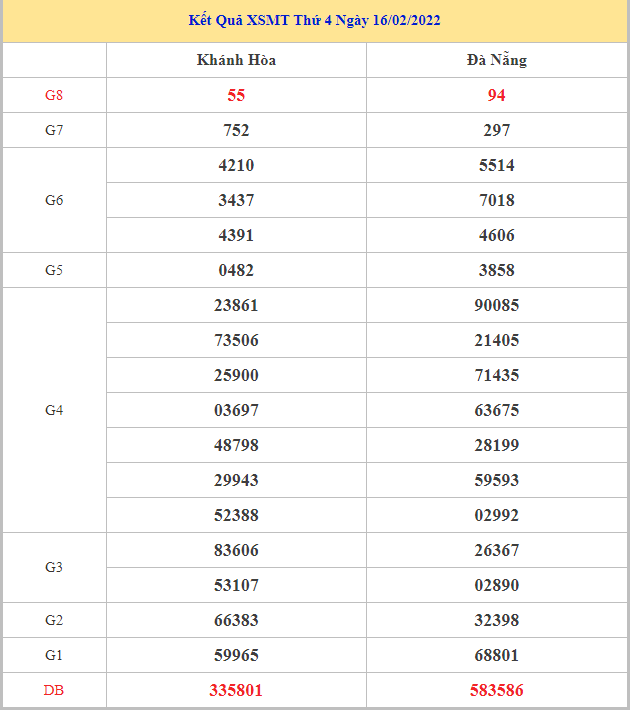Click the ĐB row label
The height and width of the screenshot is (711, 631).
[54, 690]
